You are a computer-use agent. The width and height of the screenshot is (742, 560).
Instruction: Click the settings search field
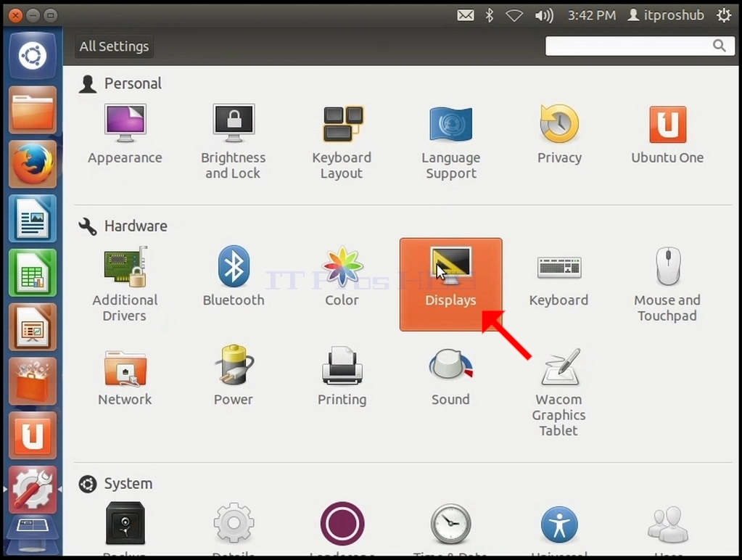(x=640, y=46)
